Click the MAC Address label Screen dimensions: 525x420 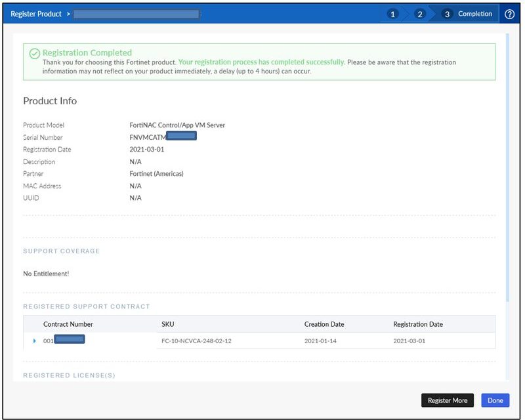click(x=42, y=186)
